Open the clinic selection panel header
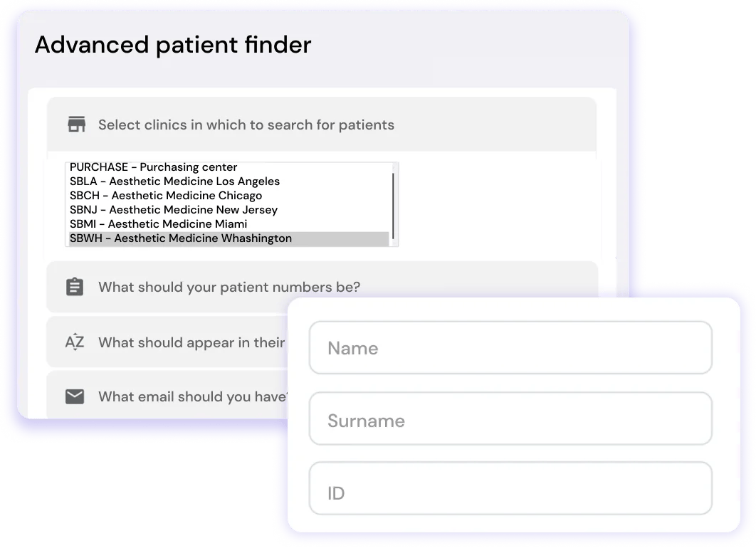This screenshot has width=756, height=548. (246, 125)
